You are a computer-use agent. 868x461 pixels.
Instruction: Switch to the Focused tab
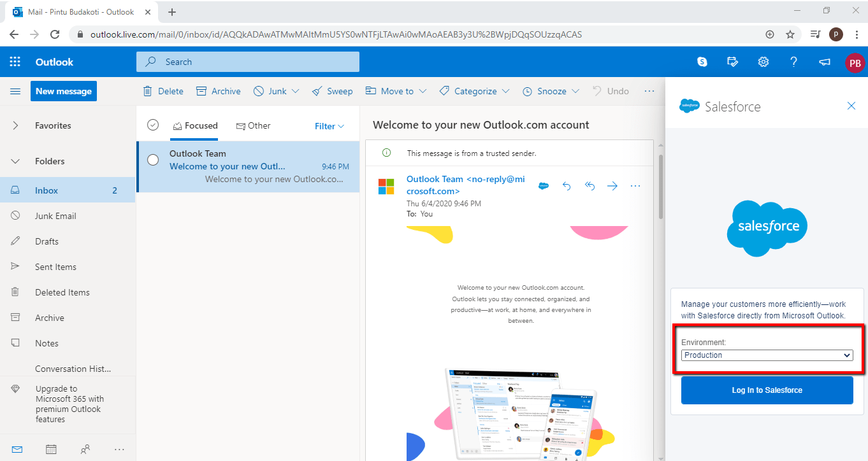194,125
